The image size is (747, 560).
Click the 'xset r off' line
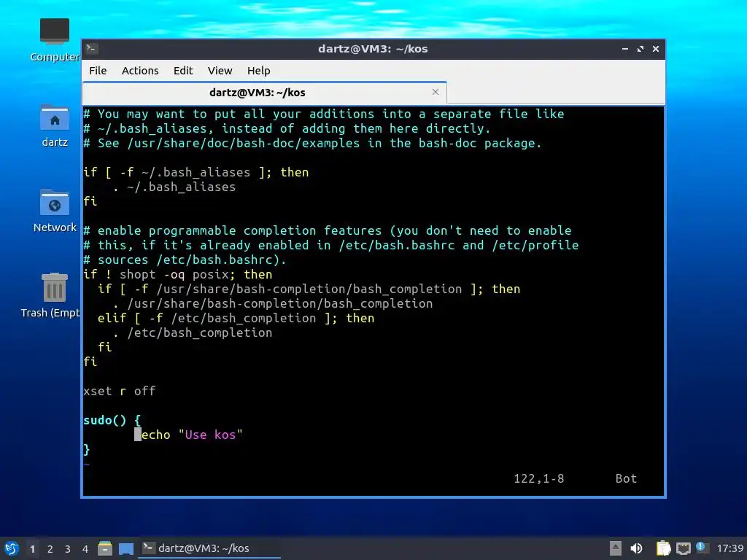(120, 391)
